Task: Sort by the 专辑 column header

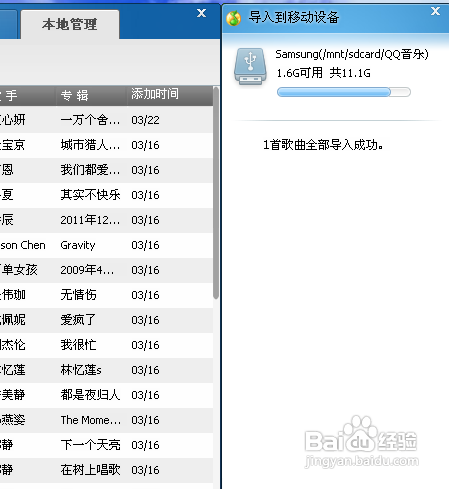Action: 91,95
